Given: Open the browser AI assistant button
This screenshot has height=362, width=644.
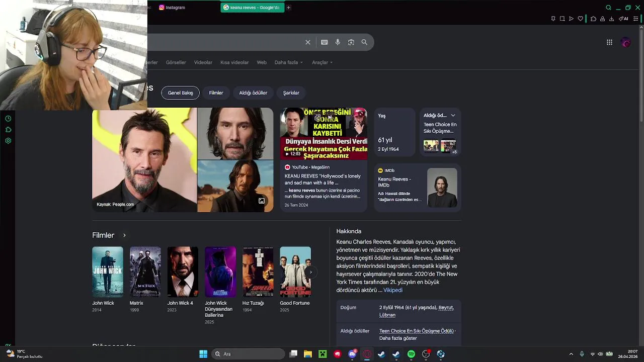Looking at the screenshot, I should [623, 19].
